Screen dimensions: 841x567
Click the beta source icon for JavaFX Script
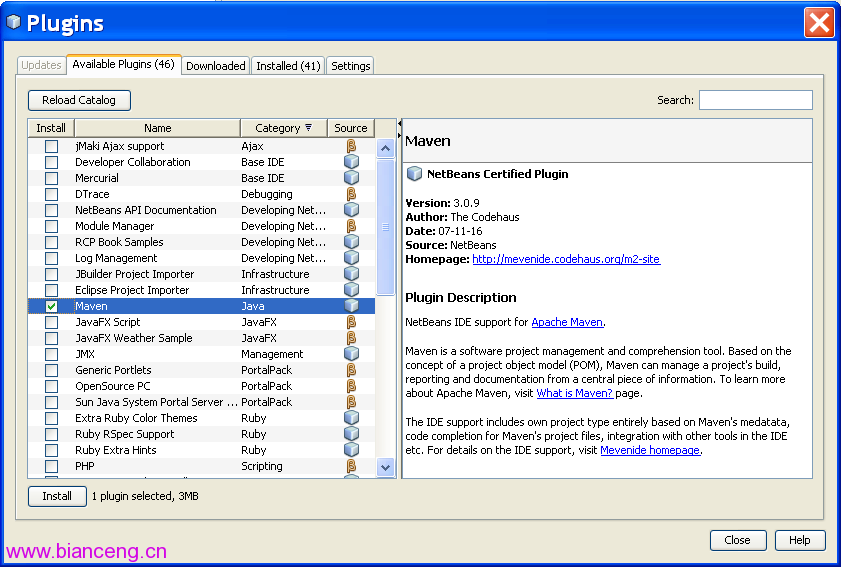[351, 322]
